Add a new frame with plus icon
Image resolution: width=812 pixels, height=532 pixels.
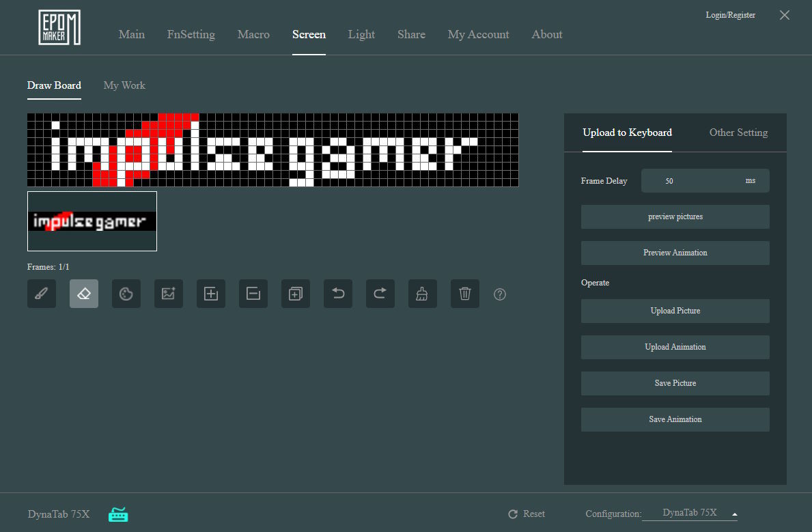211,294
